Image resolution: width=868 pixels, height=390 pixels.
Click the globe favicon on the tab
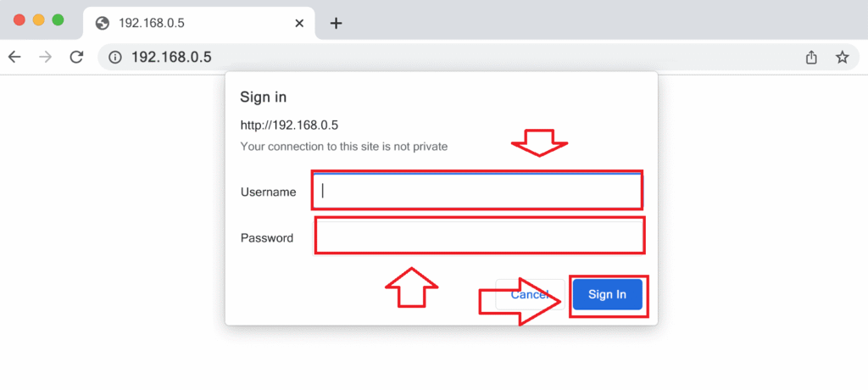click(103, 23)
